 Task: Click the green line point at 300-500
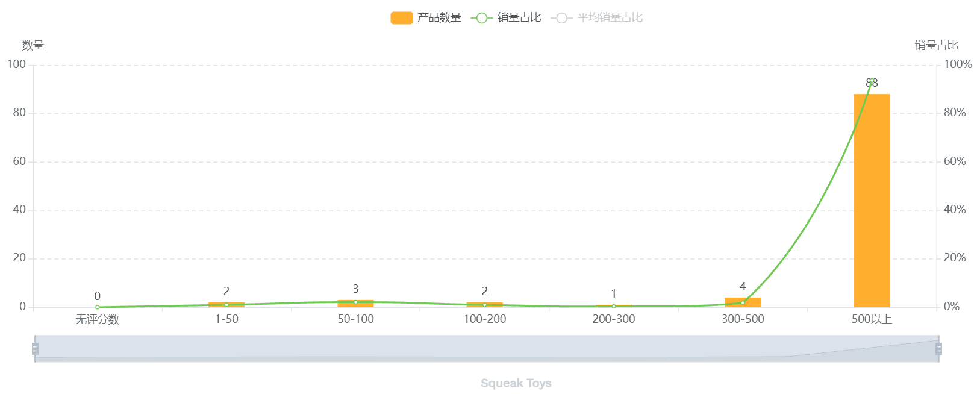click(x=743, y=302)
